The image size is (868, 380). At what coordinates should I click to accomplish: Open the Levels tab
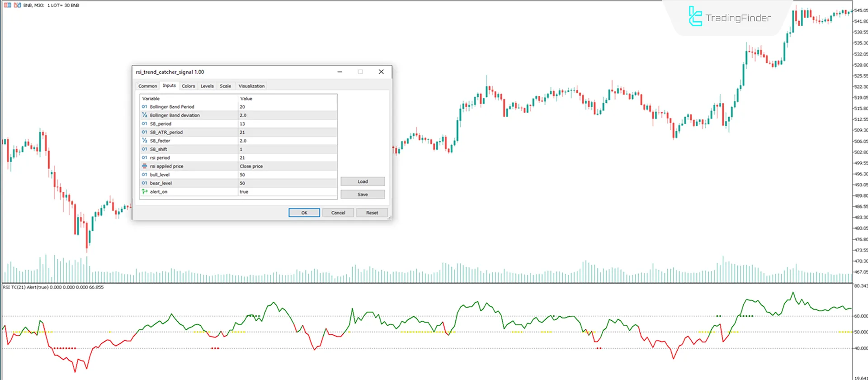pyautogui.click(x=207, y=86)
